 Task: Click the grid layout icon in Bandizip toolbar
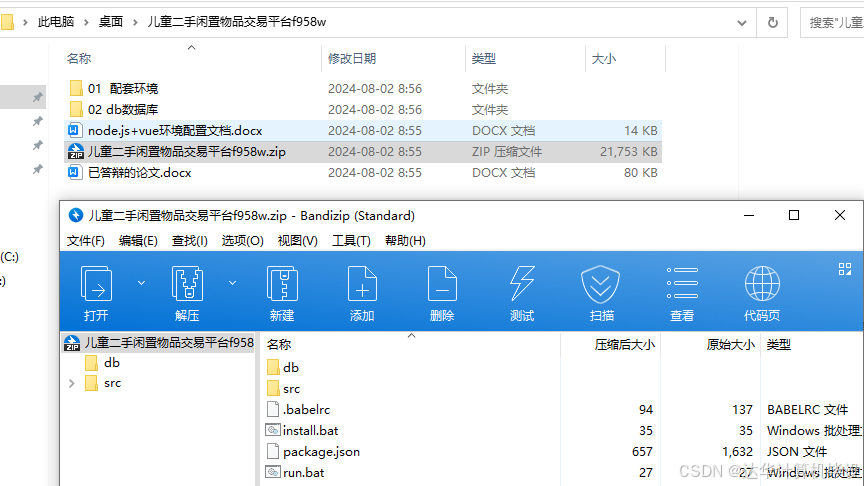tap(845, 269)
